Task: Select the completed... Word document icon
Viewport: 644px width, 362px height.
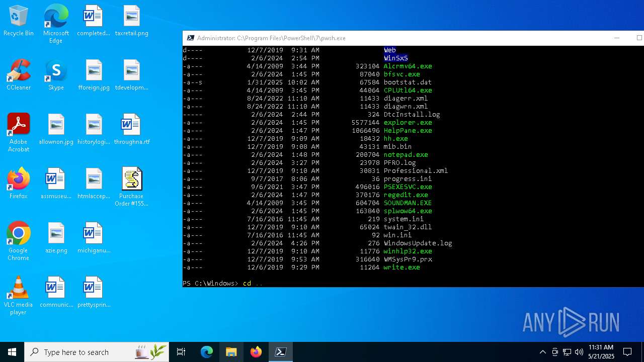Action: [x=93, y=21]
